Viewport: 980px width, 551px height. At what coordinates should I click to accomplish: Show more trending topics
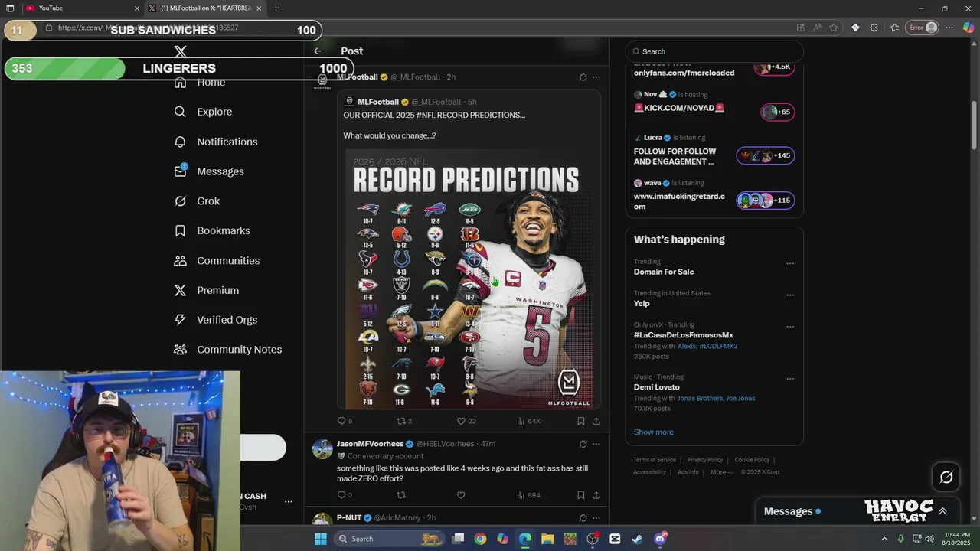pyautogui.click(x=654, y=432)
